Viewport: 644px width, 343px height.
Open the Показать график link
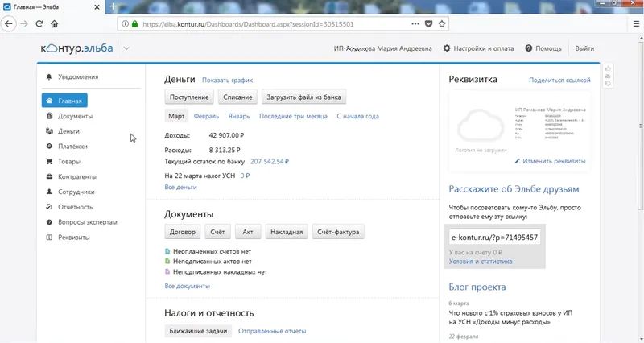[x=228, y=81]
